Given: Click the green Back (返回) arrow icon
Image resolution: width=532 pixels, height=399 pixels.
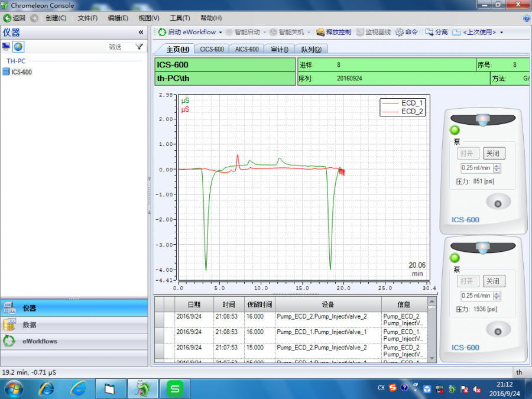Looking at the screenshot, I should tap(7, 18).
